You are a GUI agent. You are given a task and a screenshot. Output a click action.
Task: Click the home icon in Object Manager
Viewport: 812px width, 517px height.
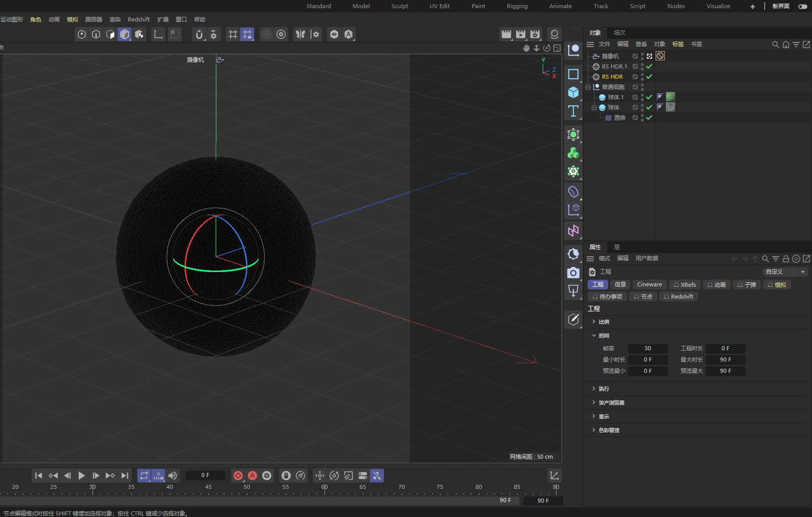(786, 44)
